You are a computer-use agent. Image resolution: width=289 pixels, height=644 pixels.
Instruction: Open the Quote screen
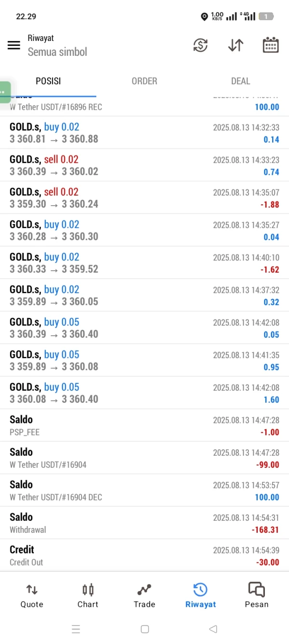[x=32, y=595]
